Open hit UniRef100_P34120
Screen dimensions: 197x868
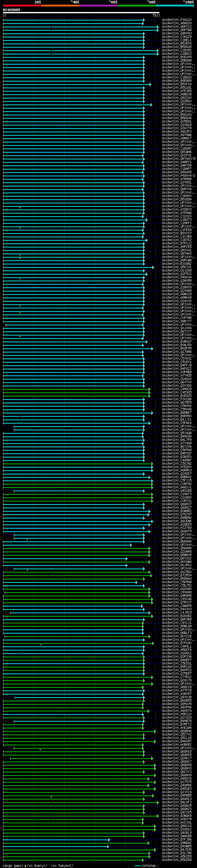(177, 20)
